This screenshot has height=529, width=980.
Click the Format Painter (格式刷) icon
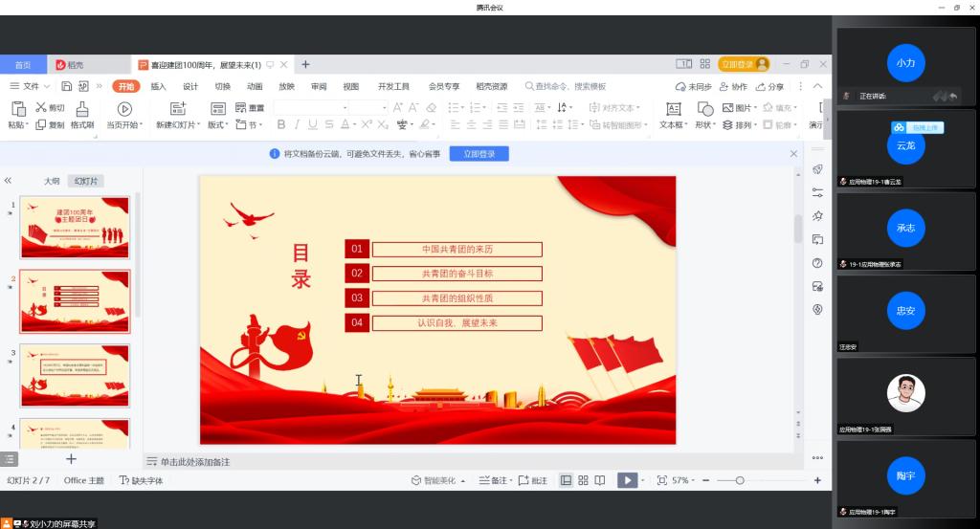(x=82, y=108)
